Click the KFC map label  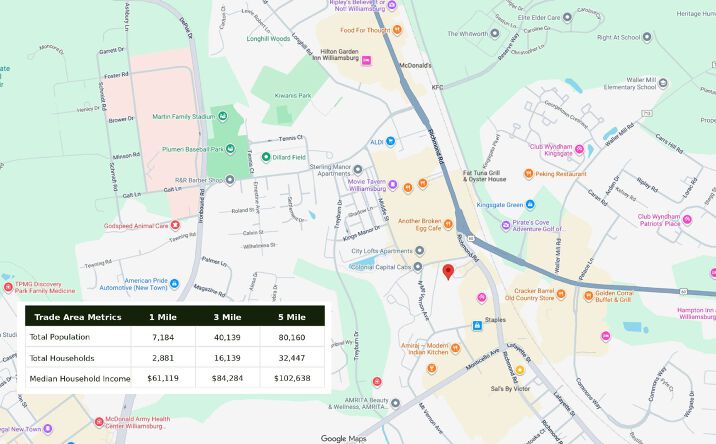click(437, 87)
